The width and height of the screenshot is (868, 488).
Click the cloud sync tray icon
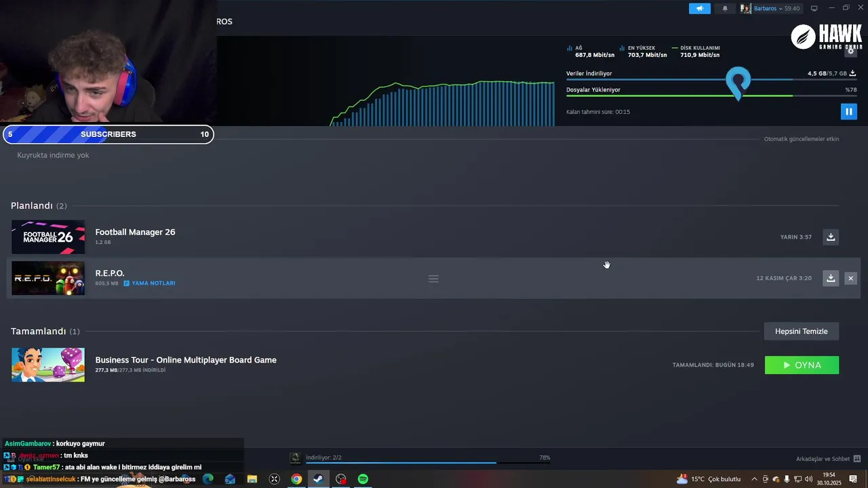click(776, 479)
